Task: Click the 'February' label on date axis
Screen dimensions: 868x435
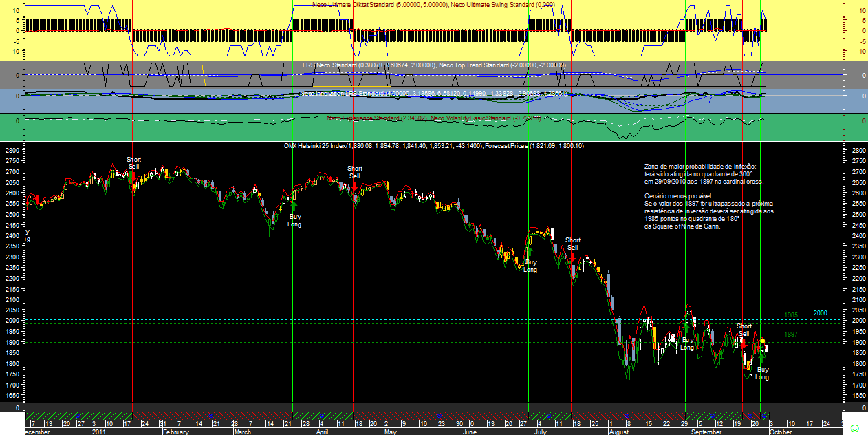Action: coord(175,432)
